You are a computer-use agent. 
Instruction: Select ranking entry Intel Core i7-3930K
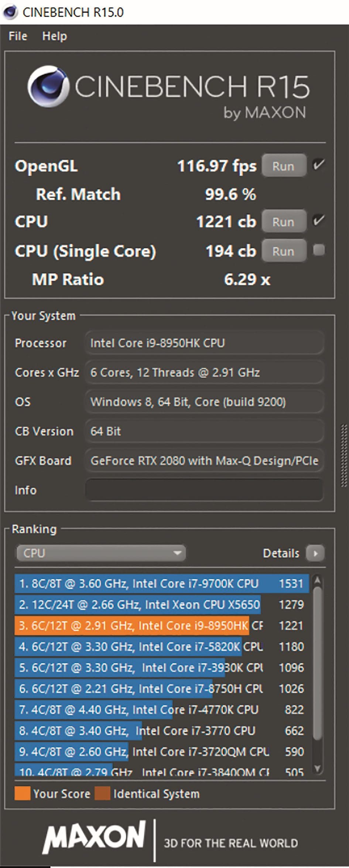(x=162, y=668)
